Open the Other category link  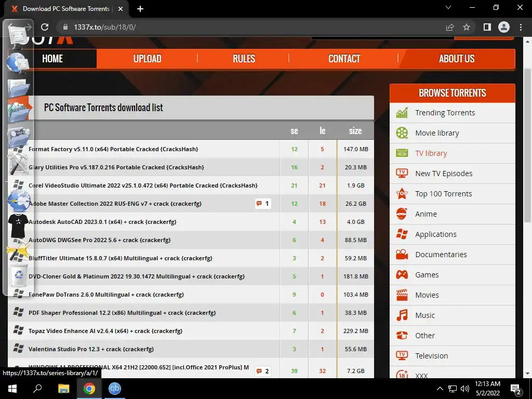point(425,336)
